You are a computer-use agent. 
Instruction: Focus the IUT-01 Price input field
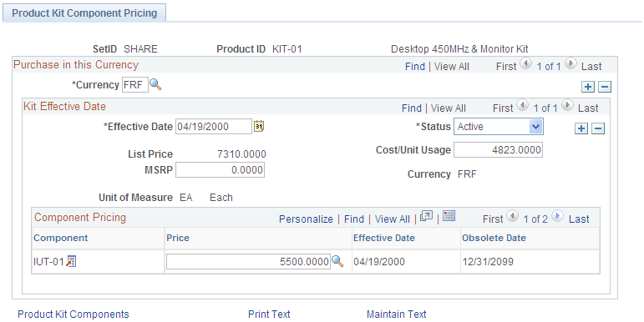pyautogui.click(x=248, y=261)
